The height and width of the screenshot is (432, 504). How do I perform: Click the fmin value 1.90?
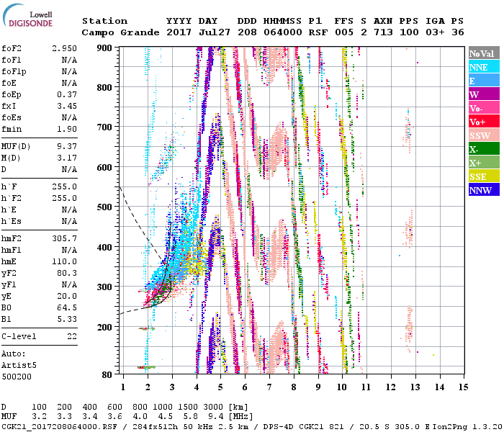(67, 129)
